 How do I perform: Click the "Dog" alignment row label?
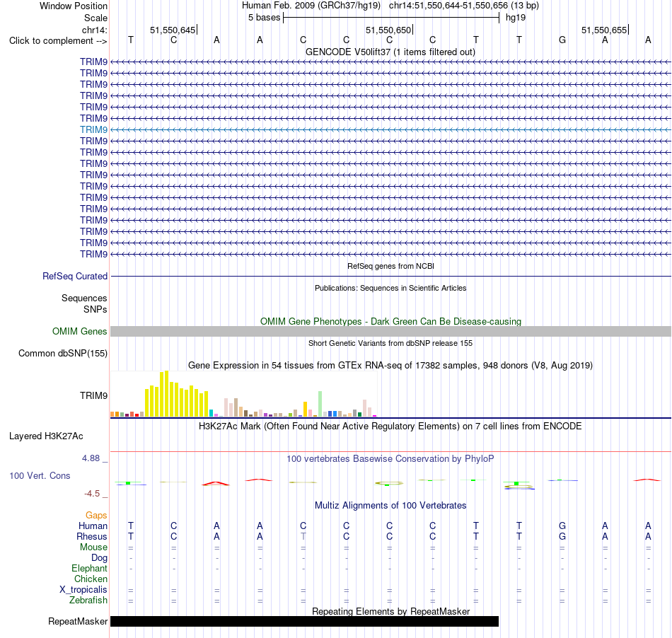pyautogui.click(x=99, y=558)
